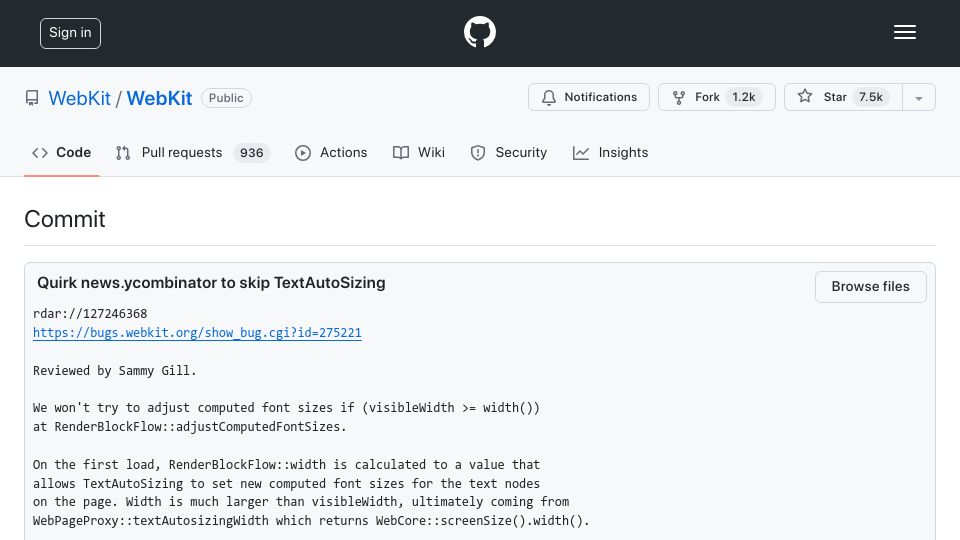This screenshot has height=540, width=960.
Task: Click the line starting 'WebPageProxy::textAutosizingWidth'
Action: 311,520
